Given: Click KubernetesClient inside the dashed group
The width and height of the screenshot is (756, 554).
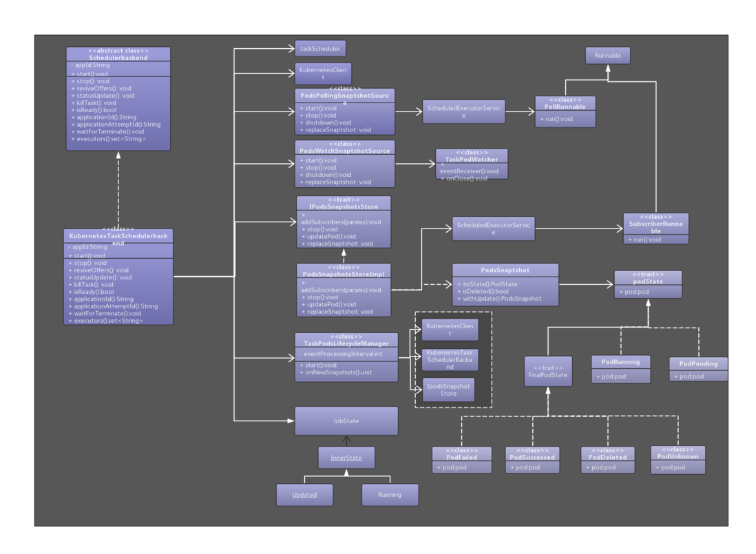Looking at the screenshot, I should pyautogui.click(x=450, y=330).
